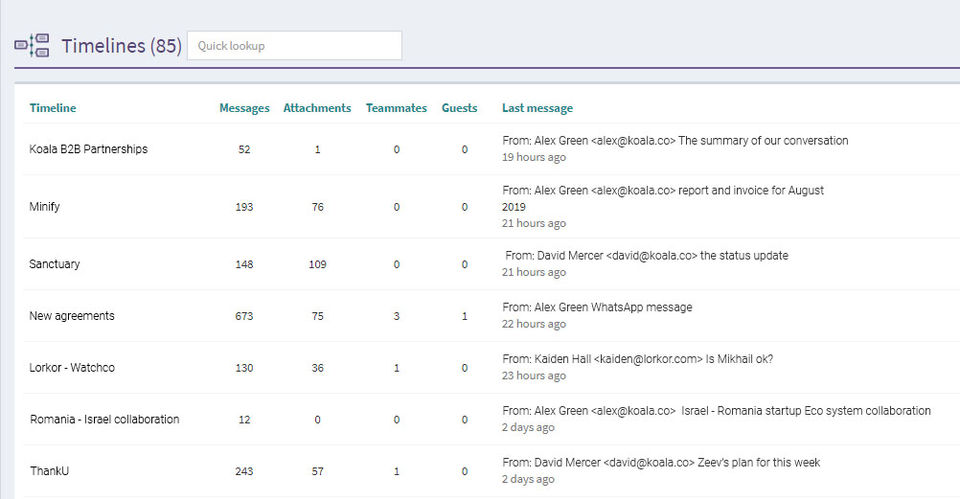
Task: Click the Timelines icon beside the heading
Action: [x=32, y=46]
